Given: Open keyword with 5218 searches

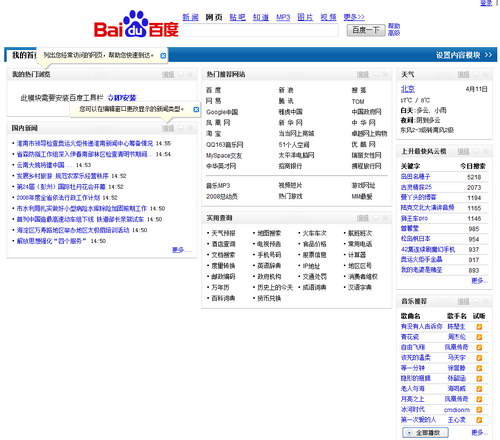Looking at the screenshot, I should 415,177.
